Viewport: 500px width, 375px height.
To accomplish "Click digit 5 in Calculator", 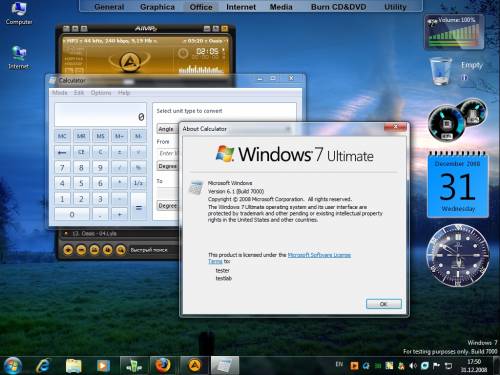I will pos(81,183).
